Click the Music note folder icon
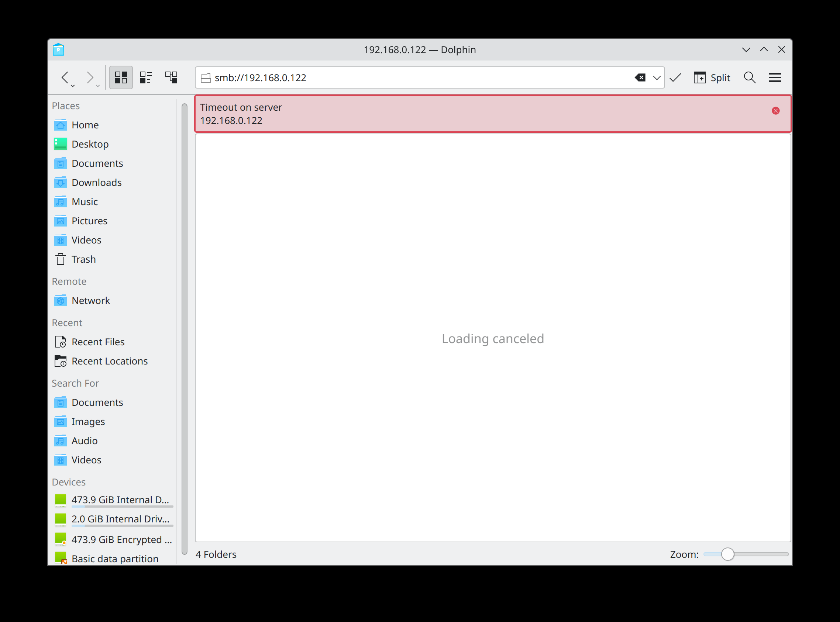This screenshot has width=840, height=622. click(60, 202)
